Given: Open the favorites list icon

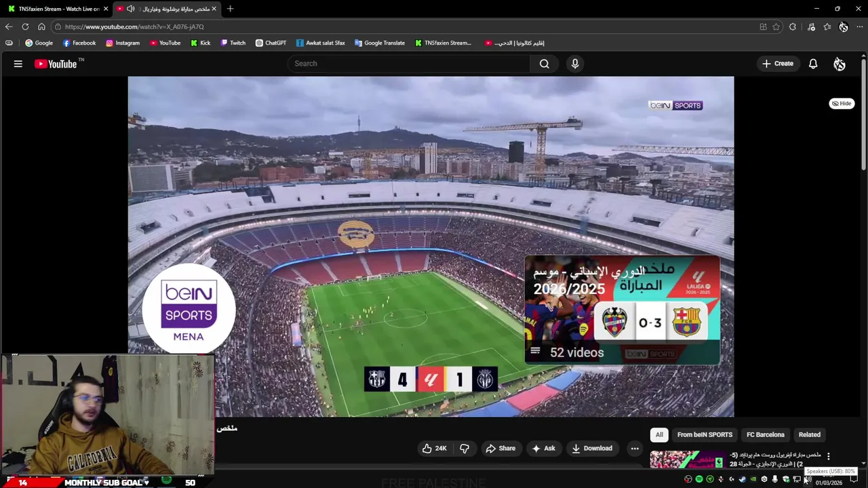Looking at the screenshot, I should (x=827, y=26).
